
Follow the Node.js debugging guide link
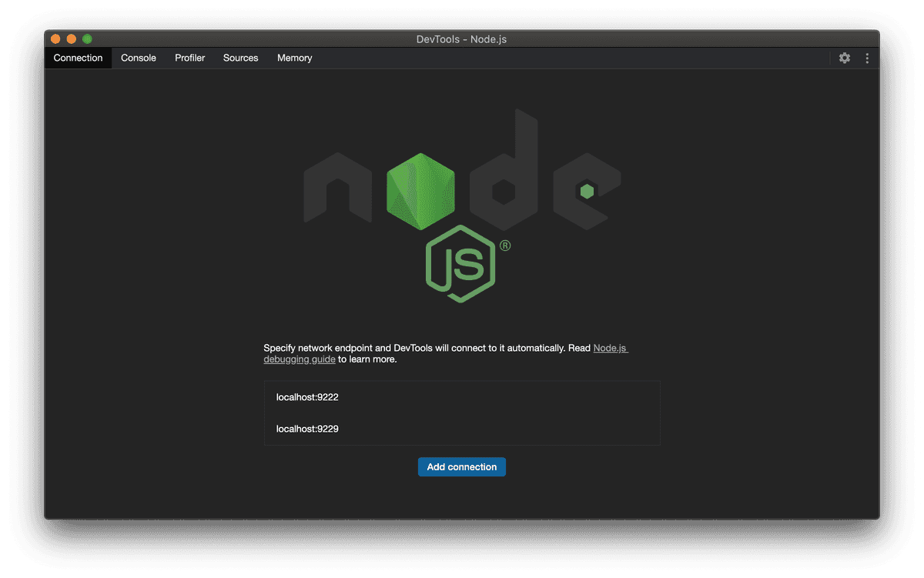[x=610, y=349]
